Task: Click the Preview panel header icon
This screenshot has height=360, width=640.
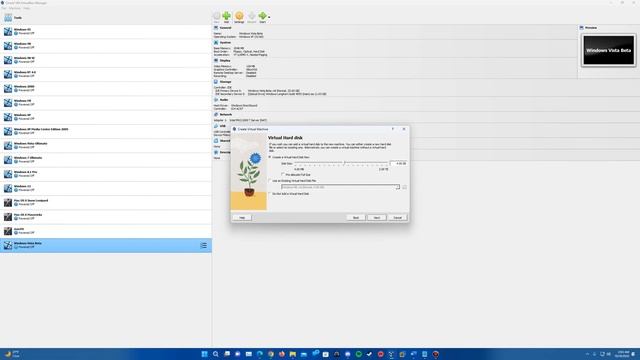Action: click(x=582, y=28)
